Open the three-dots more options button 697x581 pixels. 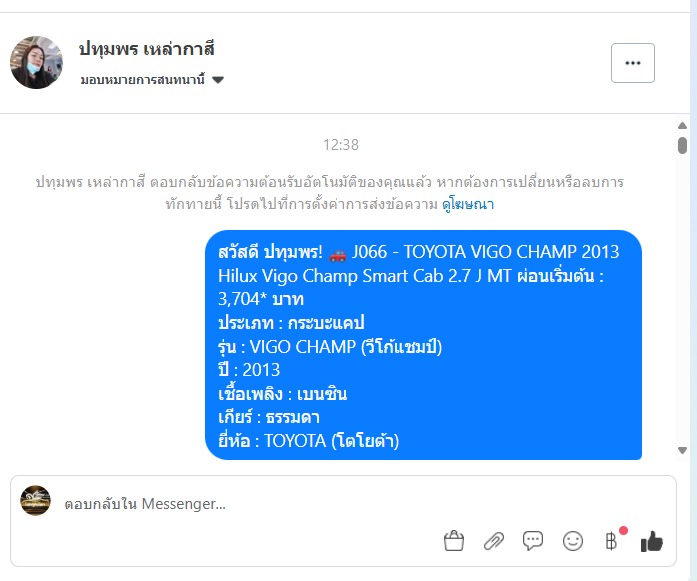click(633, 63)
